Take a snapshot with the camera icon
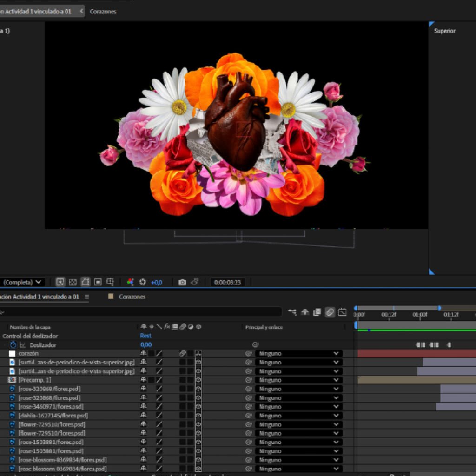This screenshot has width=476, height=476. (182, 282)
